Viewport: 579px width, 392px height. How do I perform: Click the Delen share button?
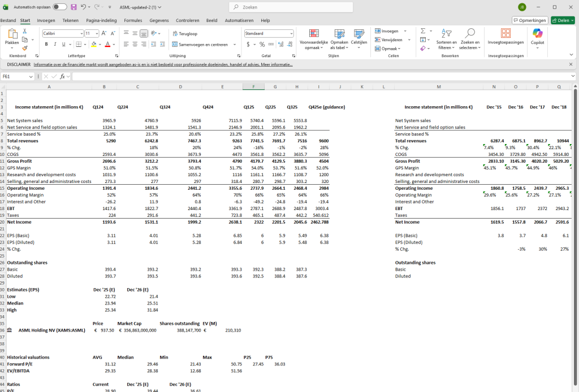click(563, 20)
